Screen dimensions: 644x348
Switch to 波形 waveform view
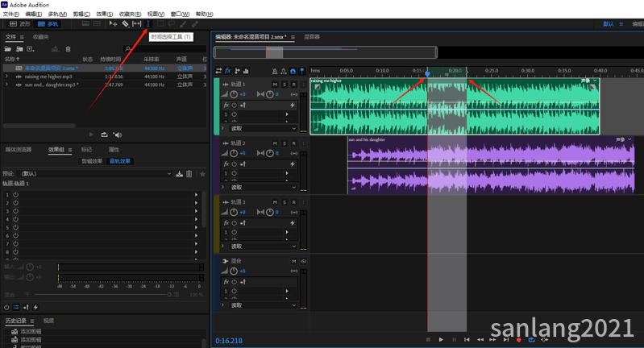[20, 24]
